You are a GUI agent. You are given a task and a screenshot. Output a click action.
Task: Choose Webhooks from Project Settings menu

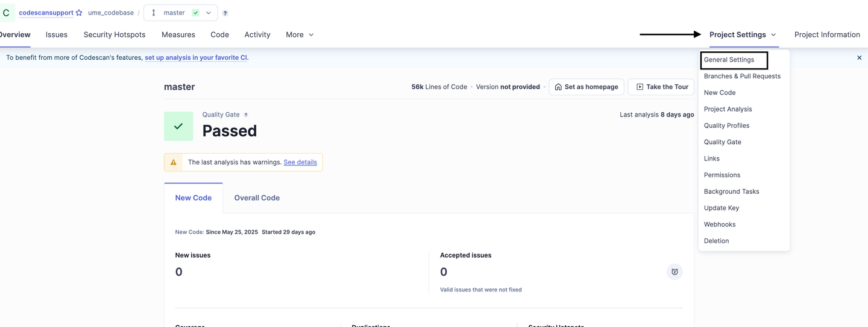tap(720, 224)
